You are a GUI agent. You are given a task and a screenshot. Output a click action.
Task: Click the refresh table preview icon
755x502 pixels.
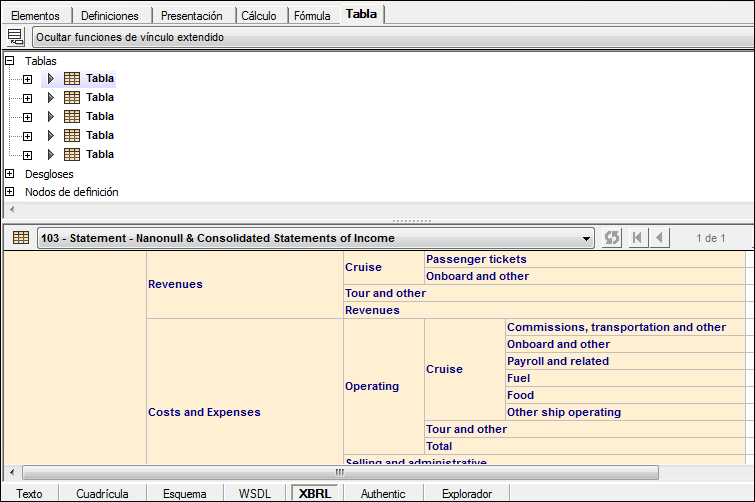tap(613, 238)
